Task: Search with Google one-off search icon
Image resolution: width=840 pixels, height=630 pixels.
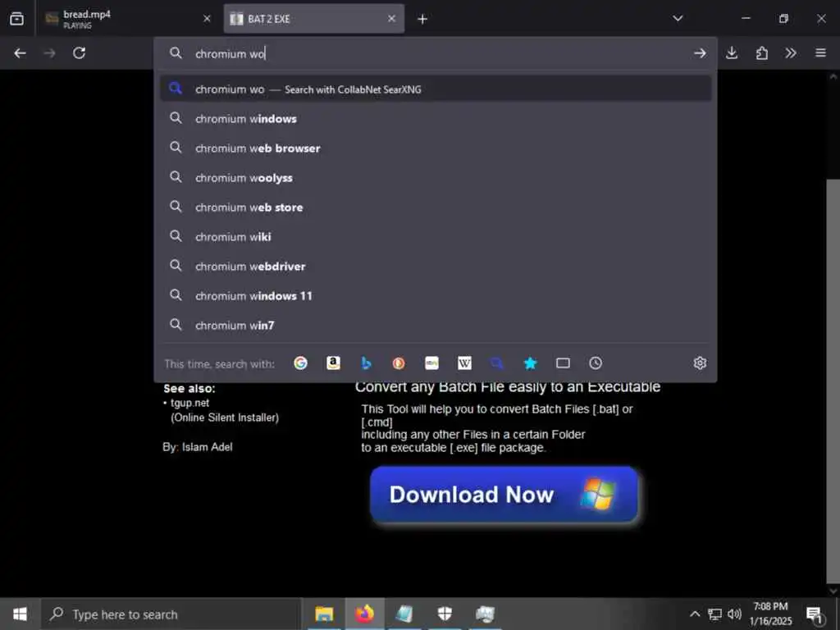Action: 300,363
